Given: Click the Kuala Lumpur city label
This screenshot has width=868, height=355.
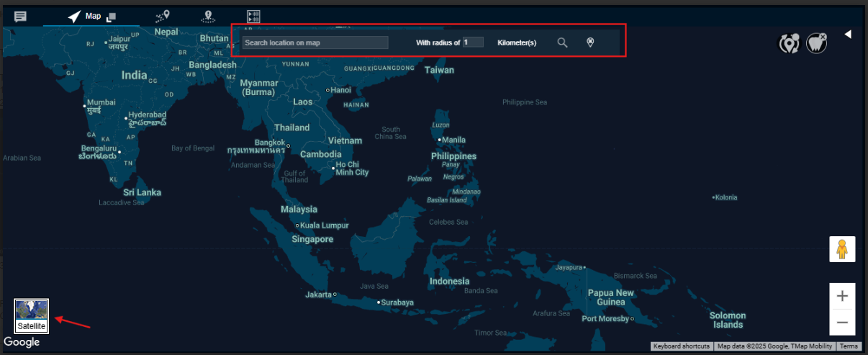Looking at the screenshot, I should [x=324, y=225].
